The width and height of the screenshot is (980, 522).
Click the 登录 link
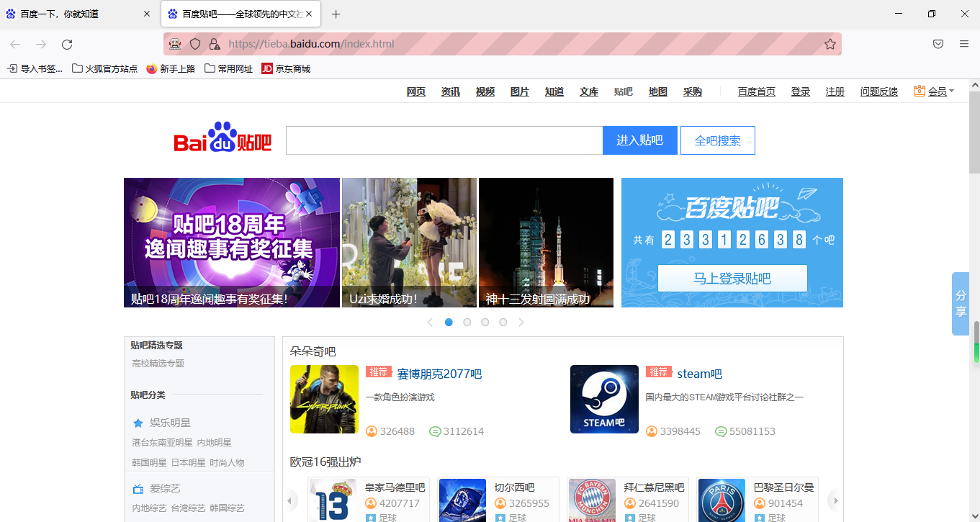(x=801, y=91)
